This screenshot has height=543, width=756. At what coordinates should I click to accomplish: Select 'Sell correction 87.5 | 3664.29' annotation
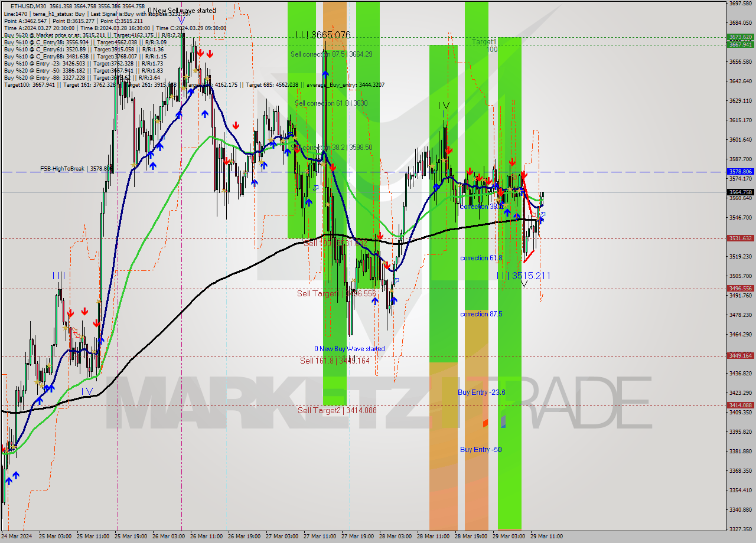coord(331,54)
